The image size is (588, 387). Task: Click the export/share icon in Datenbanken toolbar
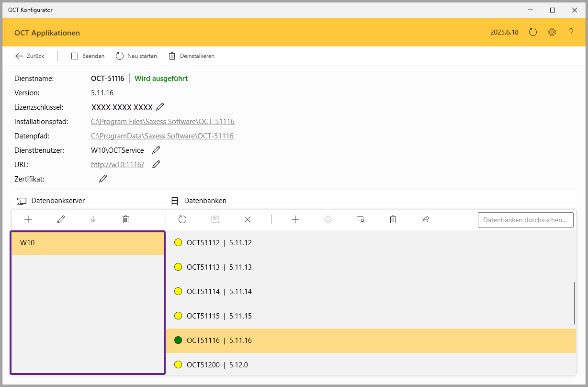(425, 219)
